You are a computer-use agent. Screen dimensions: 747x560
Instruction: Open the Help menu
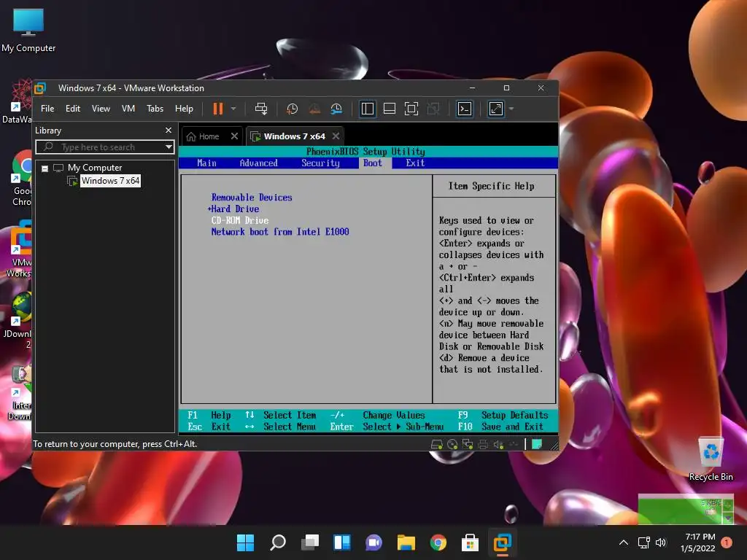[x=184, y=109]
